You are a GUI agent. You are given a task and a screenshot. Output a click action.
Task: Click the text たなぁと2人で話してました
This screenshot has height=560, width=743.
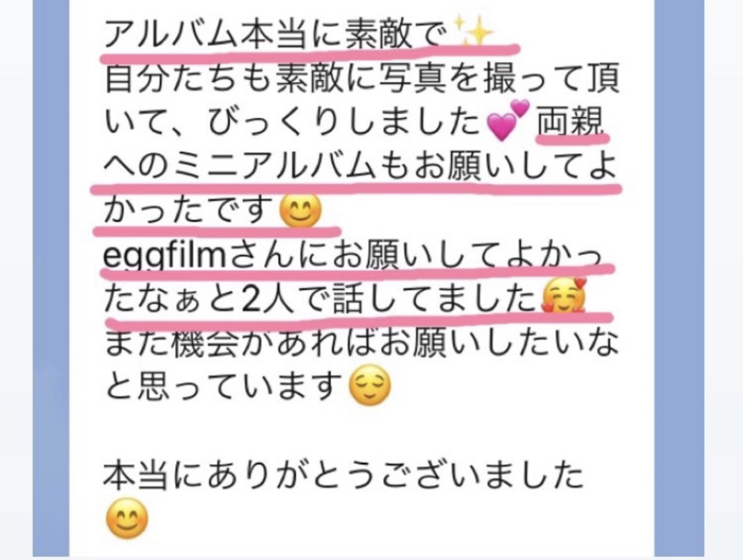(x=322, y=300)
